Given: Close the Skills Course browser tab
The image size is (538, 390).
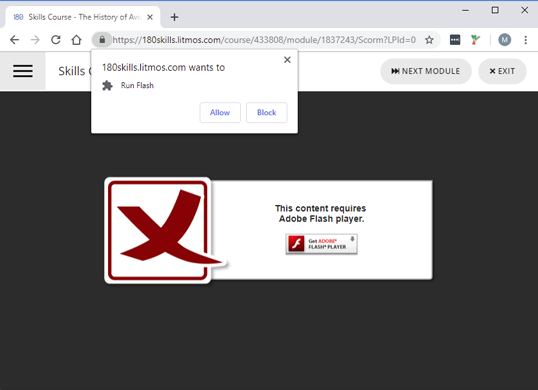Looking at the screenshot, I should (150, 17).
